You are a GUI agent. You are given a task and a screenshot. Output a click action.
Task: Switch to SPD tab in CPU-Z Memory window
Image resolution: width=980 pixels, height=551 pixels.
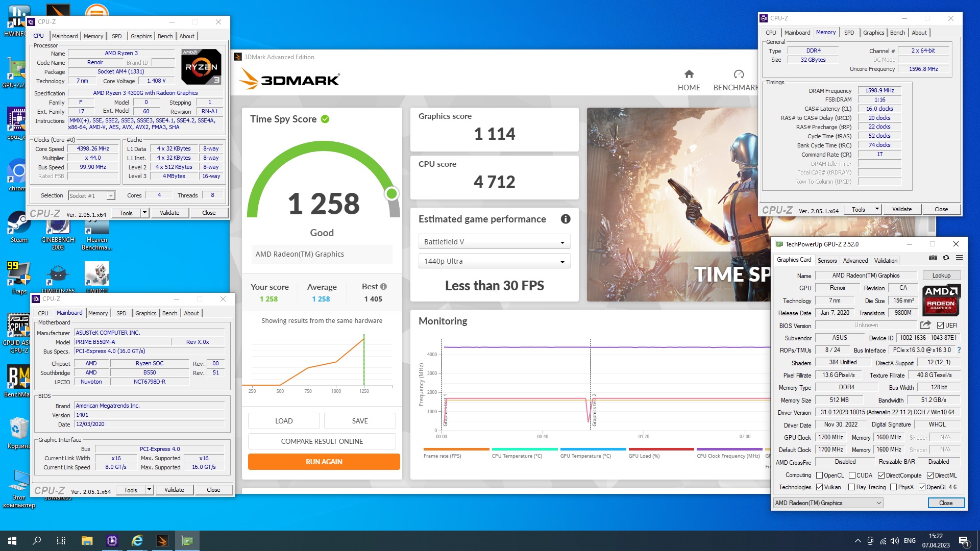849,33
